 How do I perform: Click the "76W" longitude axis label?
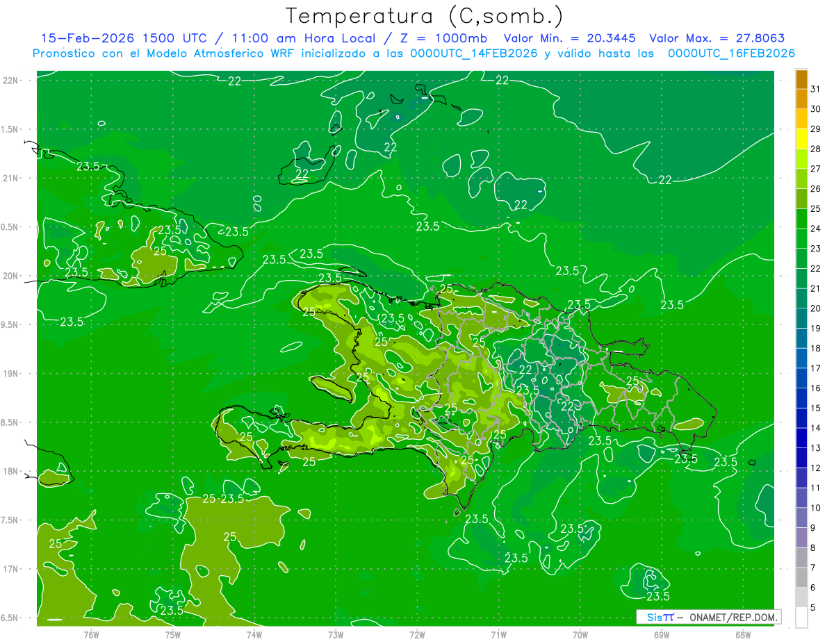coord(91,634)
